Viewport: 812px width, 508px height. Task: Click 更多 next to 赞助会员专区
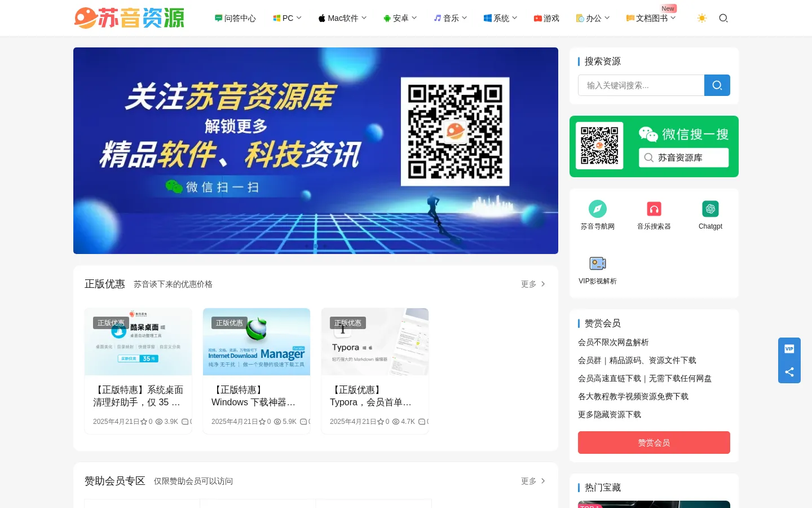pyautogui.click(x=533, y=481)
